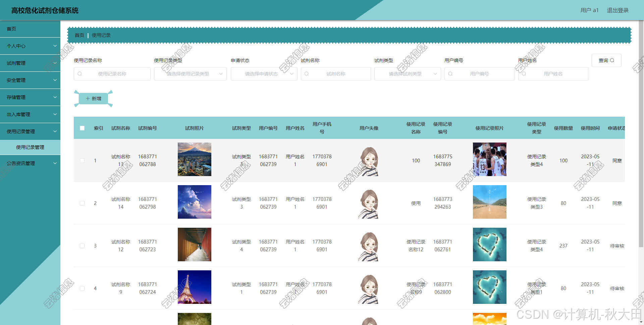Open Mount Fuji reagent photo in row 1

pyautogui.click(x=195, y=159)
